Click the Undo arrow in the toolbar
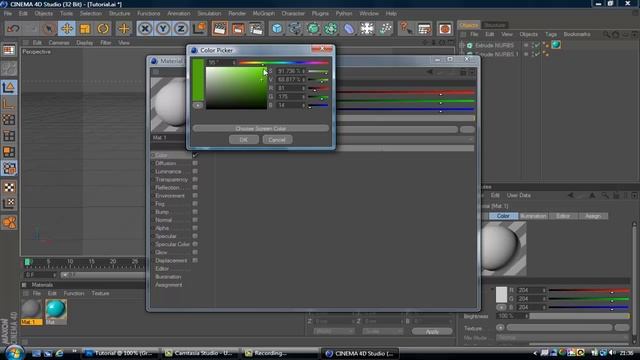Screen dimensions: 640x360 tap(13, 29)
